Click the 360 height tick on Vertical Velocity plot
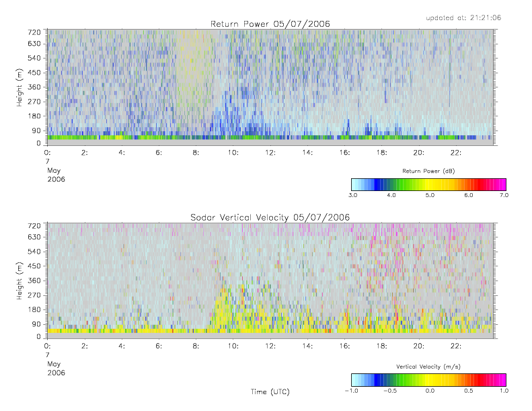The width and height of the screenshot is (532, 411). (x=34, y=281)
